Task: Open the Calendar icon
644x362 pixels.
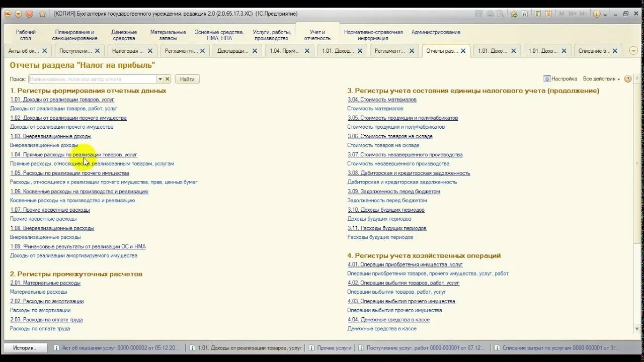Action: coord(549,14)
